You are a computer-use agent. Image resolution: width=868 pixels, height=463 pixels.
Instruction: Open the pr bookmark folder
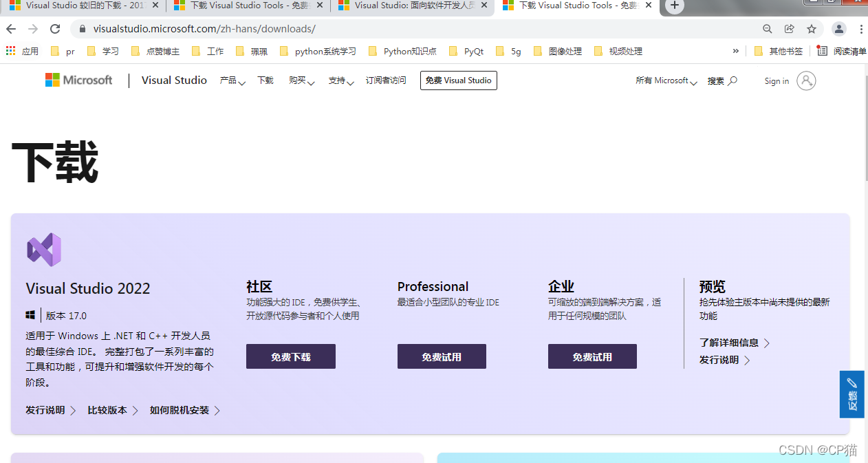[63, 51]
